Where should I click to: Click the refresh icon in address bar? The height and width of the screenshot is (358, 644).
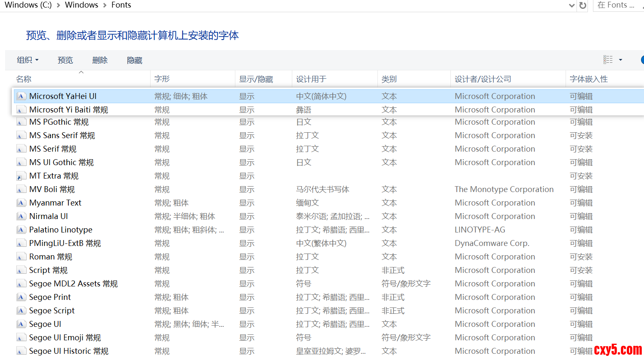(583, 5)
